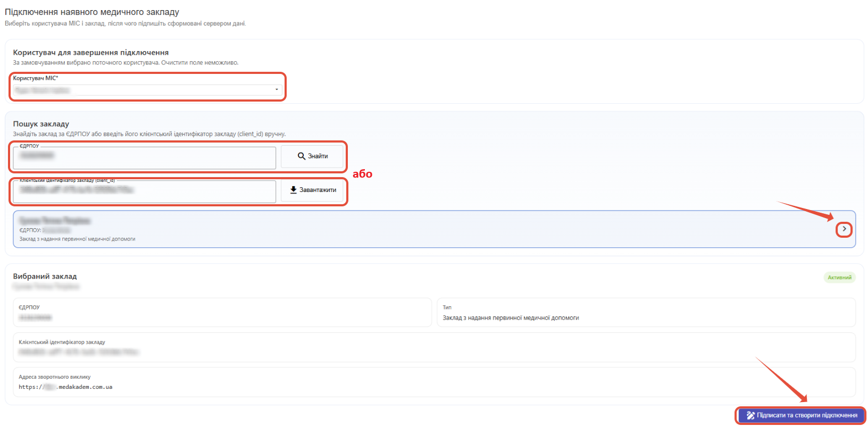This screenshot has width=868, height=426.
Task: Click the ЄДРПОУ search input field
Action: pos(144,157)
